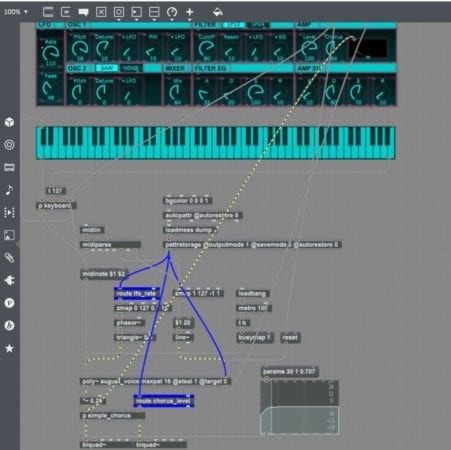
Task: Click the filter response graph display
Action: pyautogui.click(x=299, y=407)
